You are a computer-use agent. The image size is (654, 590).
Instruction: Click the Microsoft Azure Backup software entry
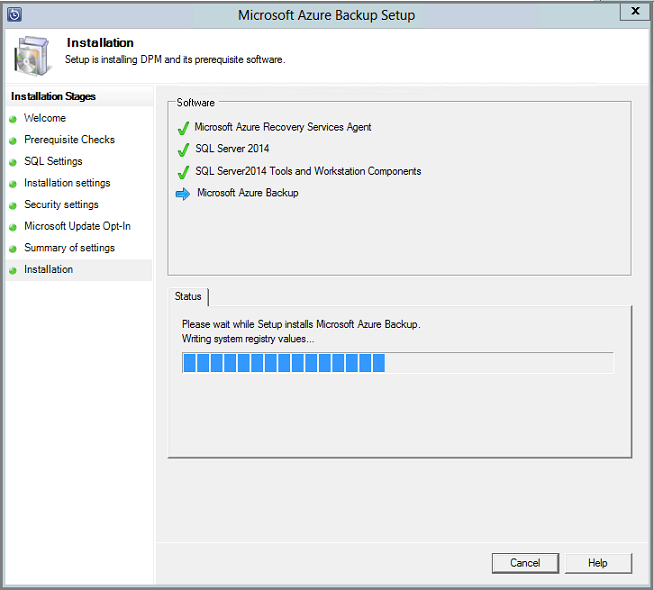pos(247,193)
